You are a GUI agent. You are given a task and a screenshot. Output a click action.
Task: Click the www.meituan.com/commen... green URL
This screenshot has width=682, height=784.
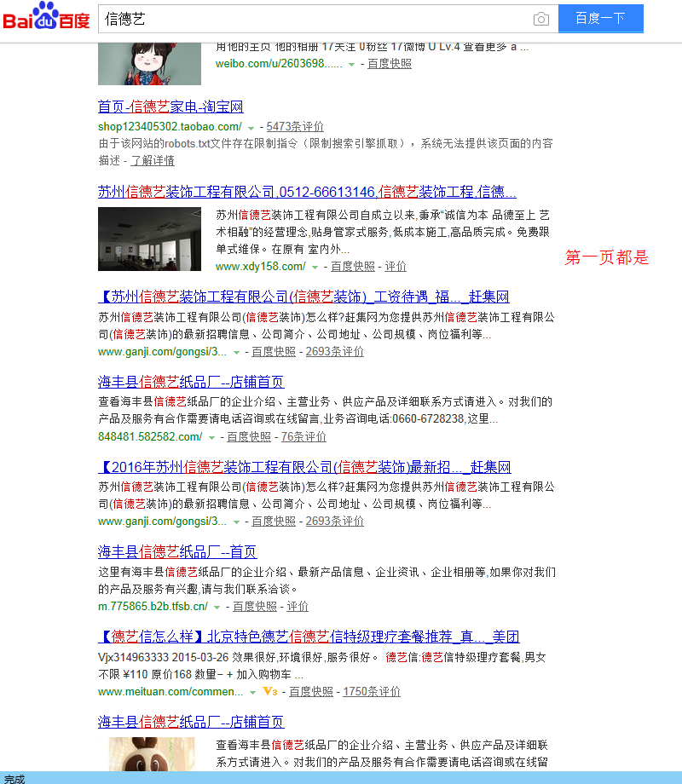170,691
